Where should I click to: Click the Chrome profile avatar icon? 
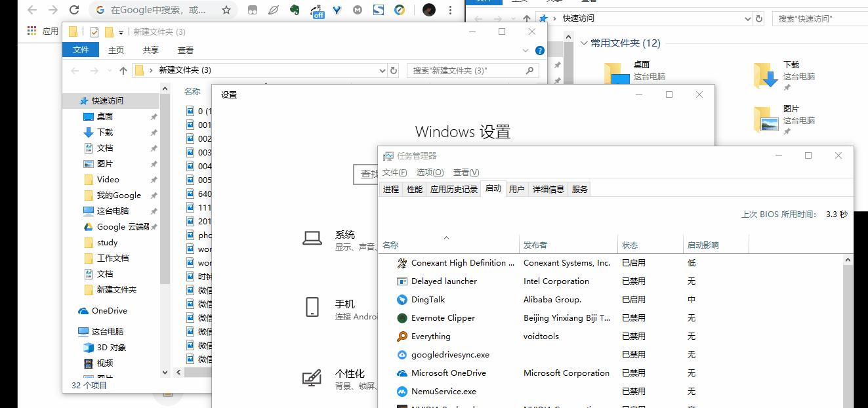tap(429, 10)
